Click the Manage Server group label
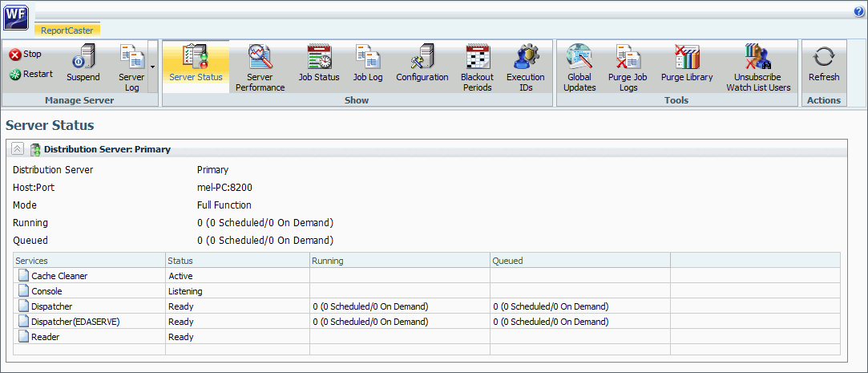Image resolution: width=868 pixels, height=373 pixels. coord(79,100)
